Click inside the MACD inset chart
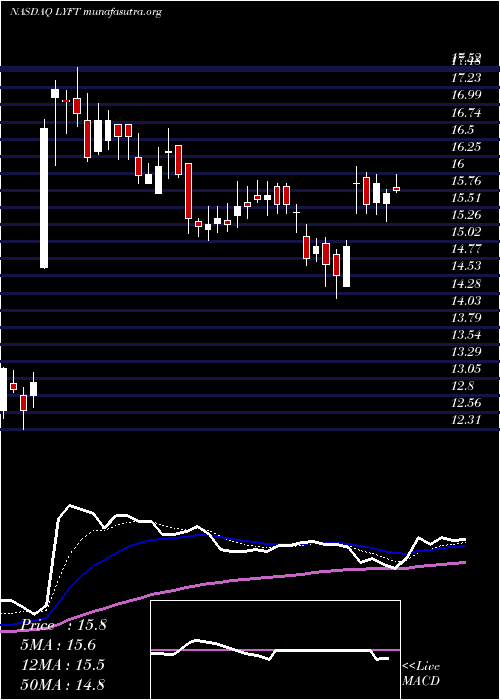The height and width of the screenshot is (700, 500). tap(275, 650)
